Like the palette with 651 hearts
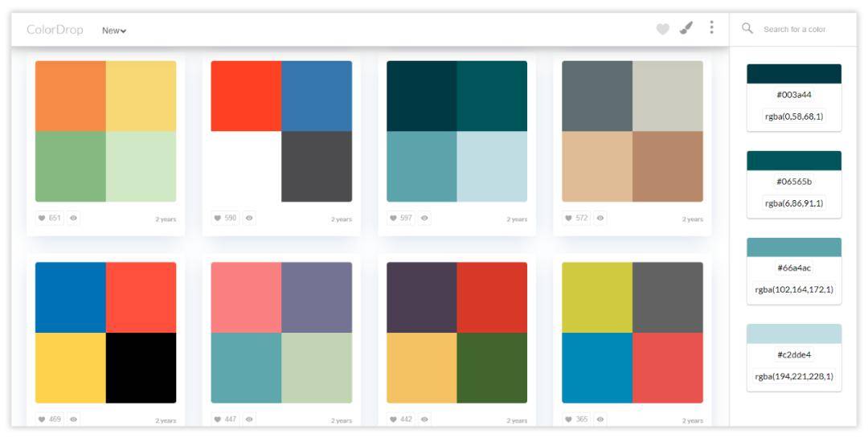 [49, 218]
